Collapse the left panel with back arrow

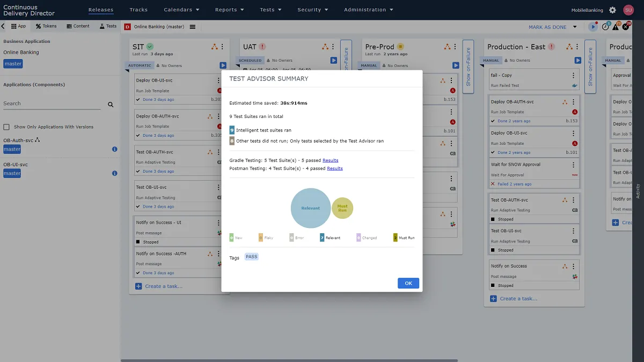pos(3,26)
